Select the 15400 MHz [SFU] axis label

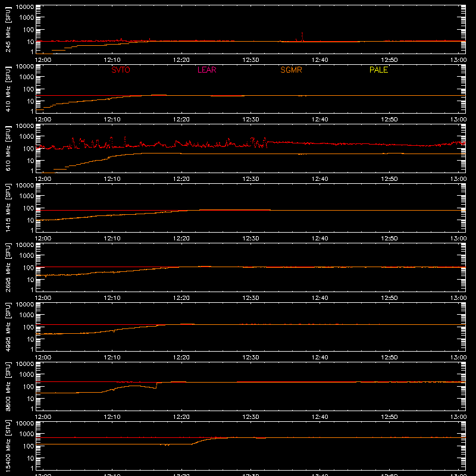point(8,446)
